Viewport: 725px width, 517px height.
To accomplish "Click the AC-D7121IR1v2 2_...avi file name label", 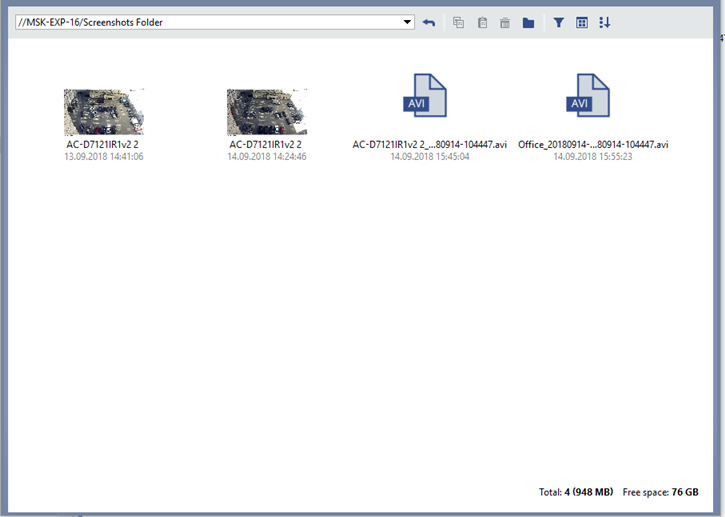I will click(x=430, y=145).
